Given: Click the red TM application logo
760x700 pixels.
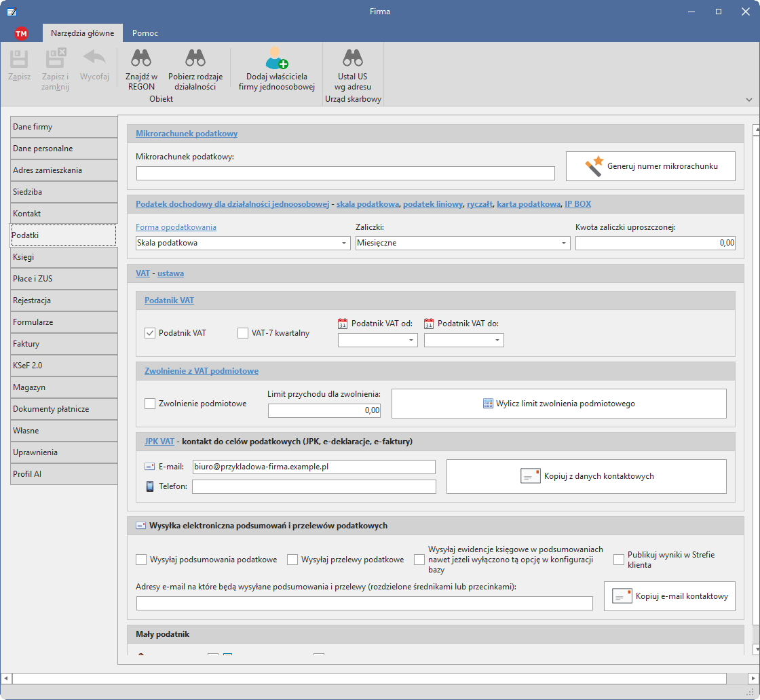Looking at the screenshot, I should [x=21, y=33].
